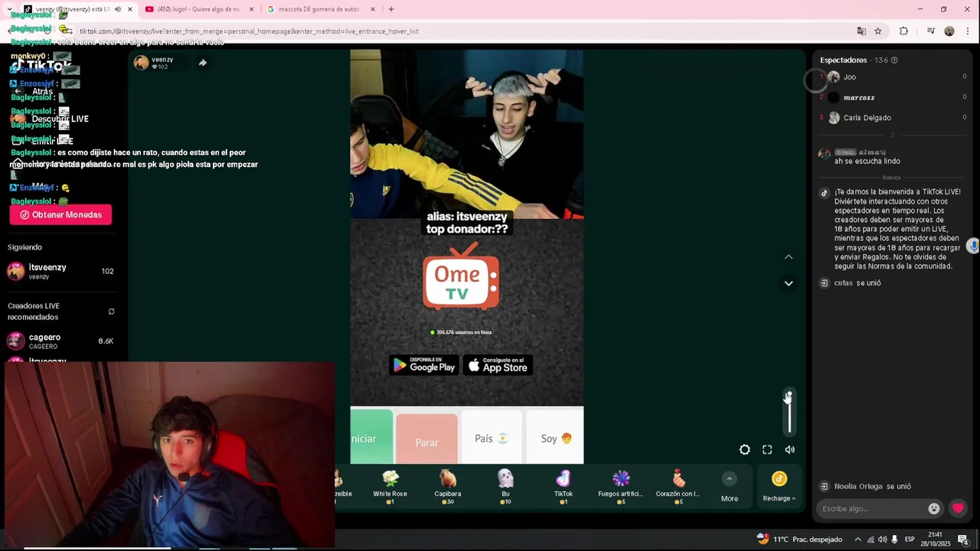Send the Fuegos artificiales gift

(621, 487)
